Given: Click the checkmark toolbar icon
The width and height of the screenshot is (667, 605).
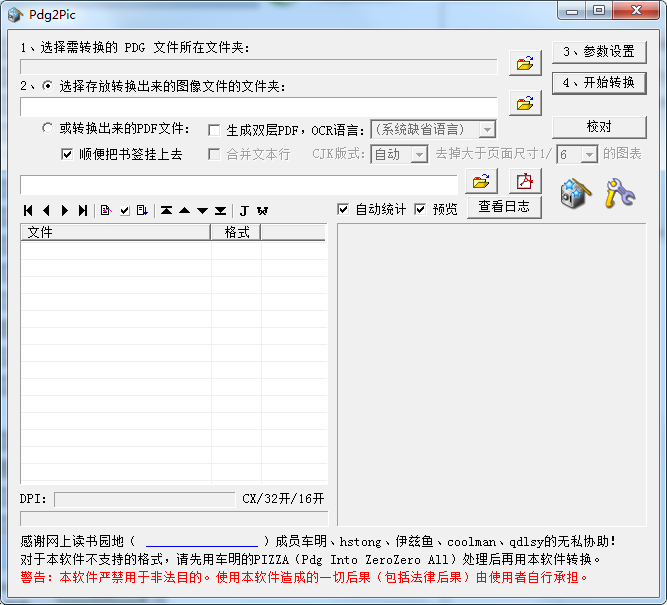Looking at the screenshot, I should pyautogui.click(x=125, y=211).
